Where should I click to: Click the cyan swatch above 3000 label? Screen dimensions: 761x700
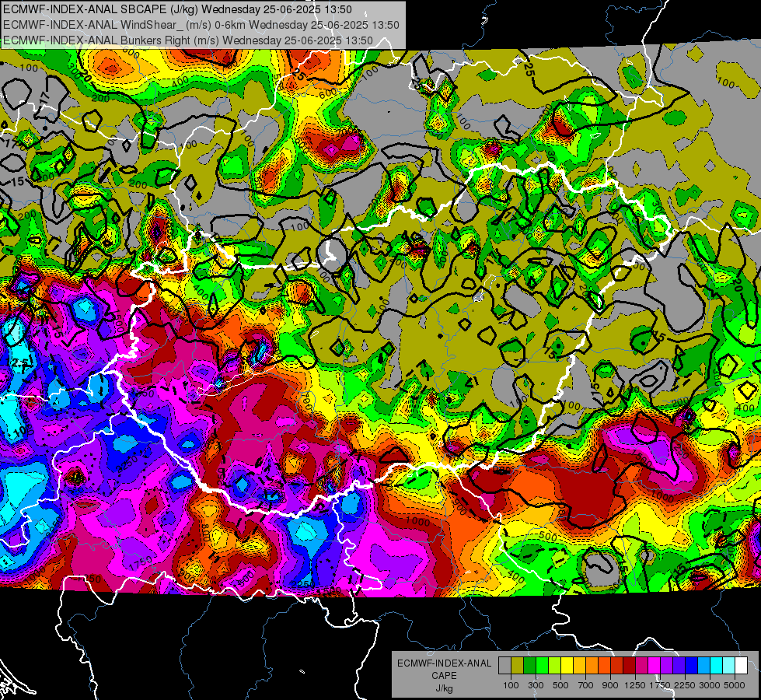coord(717,666)
